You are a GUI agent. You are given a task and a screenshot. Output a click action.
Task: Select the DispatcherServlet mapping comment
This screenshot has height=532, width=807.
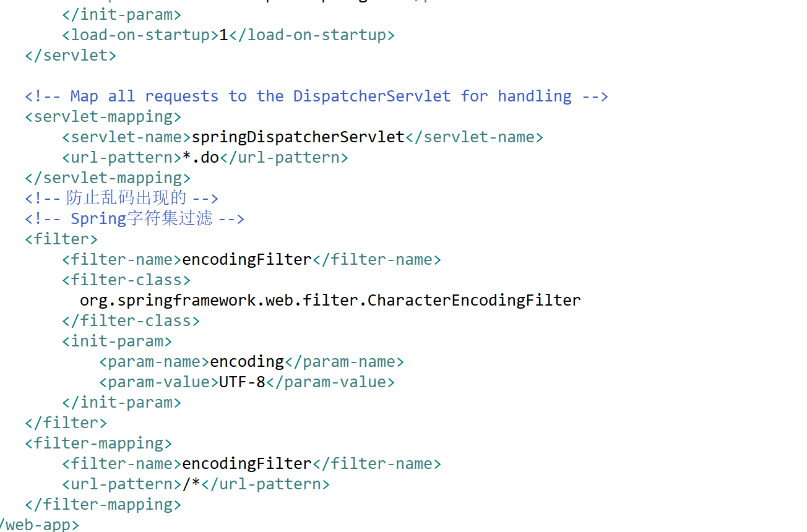[316, 96]
